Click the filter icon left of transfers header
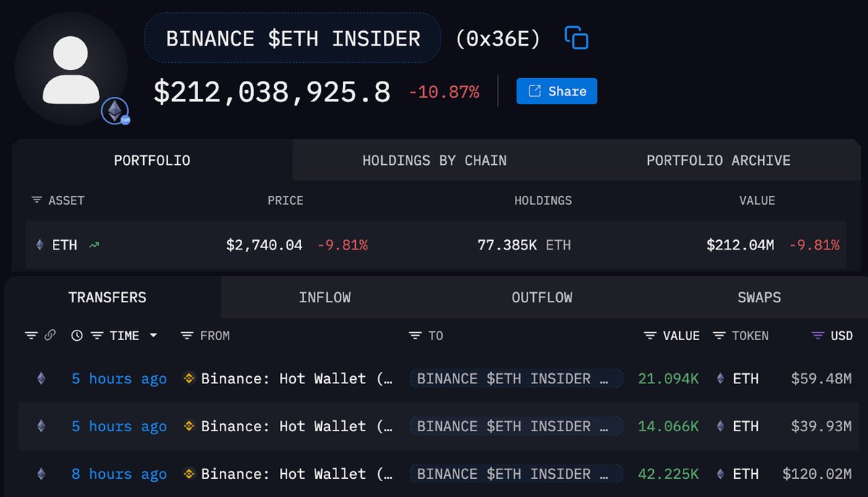868x497 pixels. pos(31,336)
